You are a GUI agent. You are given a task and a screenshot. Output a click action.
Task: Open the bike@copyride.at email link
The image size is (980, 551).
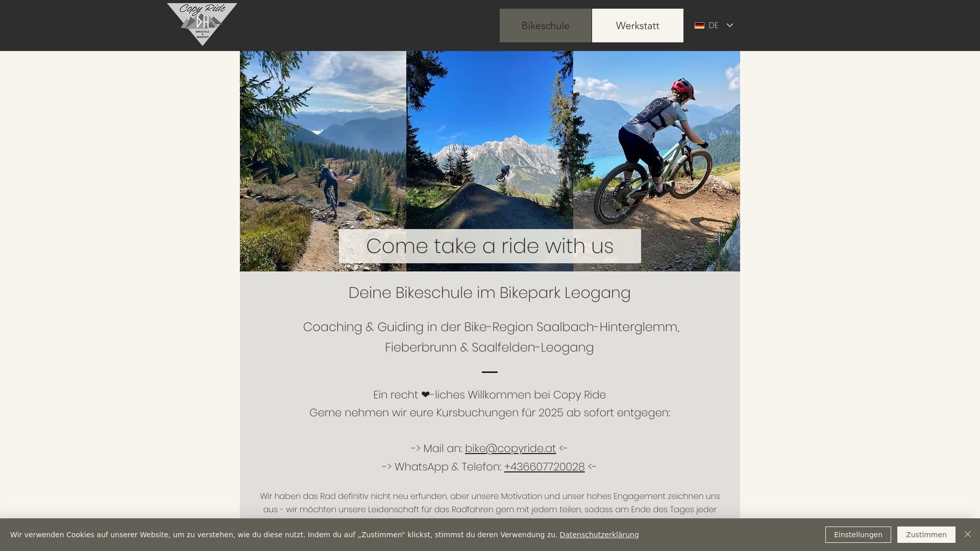click(510, 448)
